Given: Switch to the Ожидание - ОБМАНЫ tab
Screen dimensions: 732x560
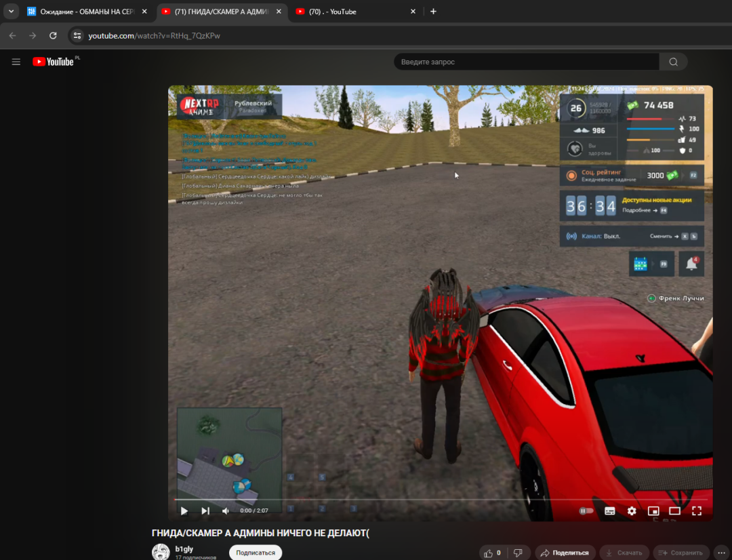Looking at the screenshot, I should (x=81, y=12).
